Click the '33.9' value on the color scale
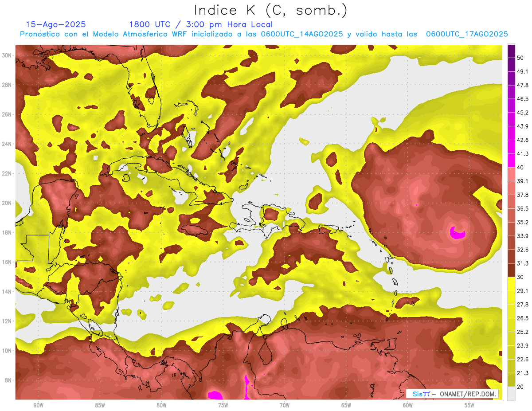The width and height of the screenshot is (532, 411). coord(522,236)
